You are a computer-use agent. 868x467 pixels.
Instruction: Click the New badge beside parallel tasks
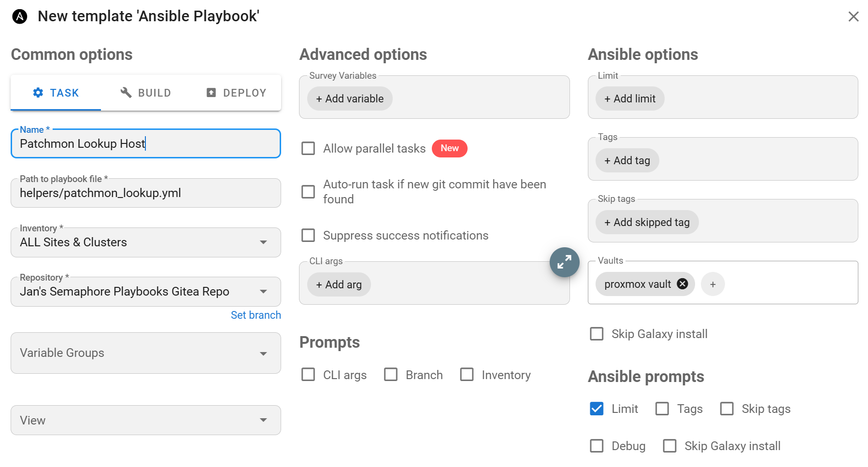450,148
